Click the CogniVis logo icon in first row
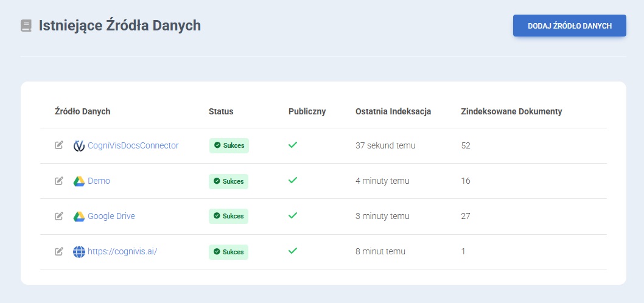The image size is (644, 303). pyautogui.click(x=79, y=146)
